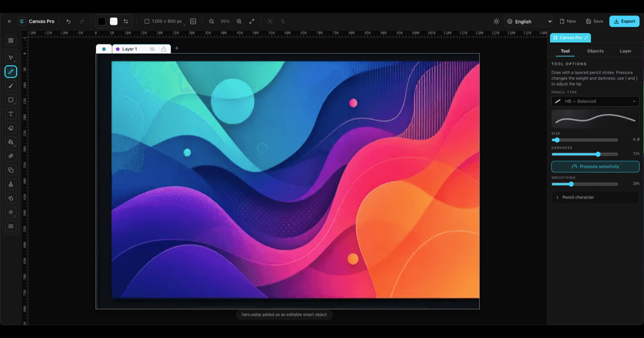
Task: Zoom in on the canvas
Action: tap(239, 21)
